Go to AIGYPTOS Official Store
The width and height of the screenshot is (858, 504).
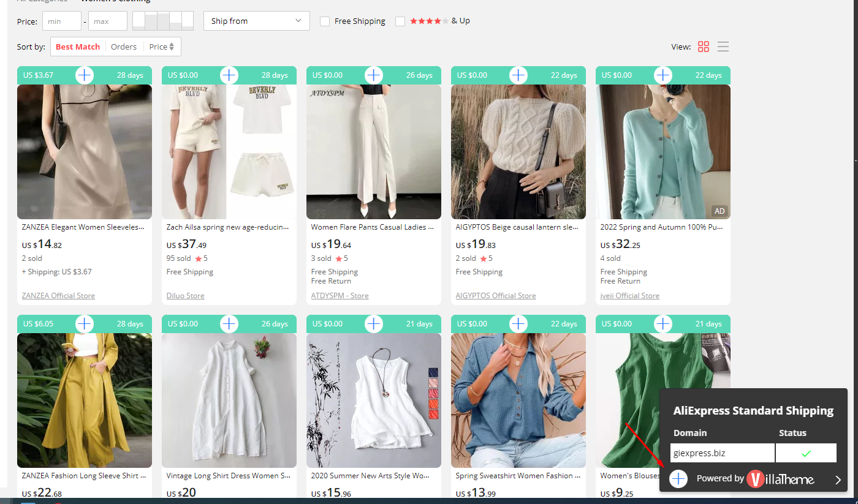(496, 296)
